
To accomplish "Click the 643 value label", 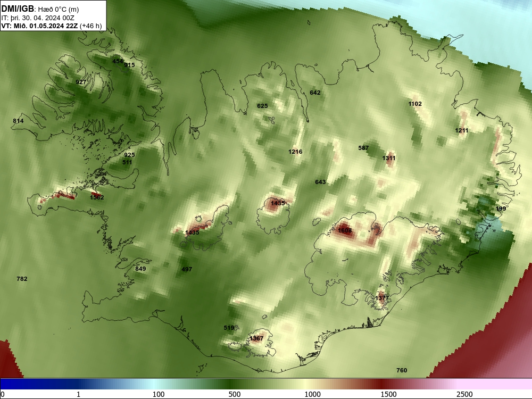I will click(320, 182).
